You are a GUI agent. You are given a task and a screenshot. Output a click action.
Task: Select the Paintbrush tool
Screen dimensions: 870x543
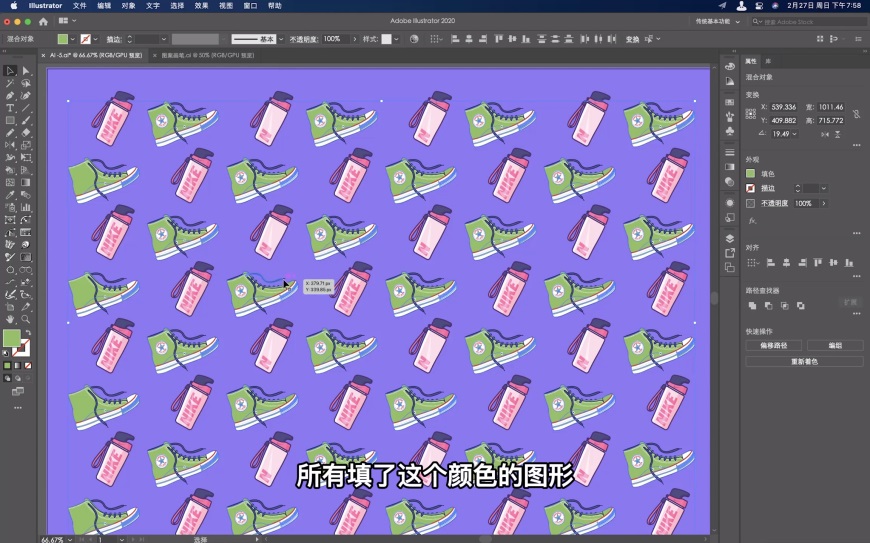tap(26, 120)
